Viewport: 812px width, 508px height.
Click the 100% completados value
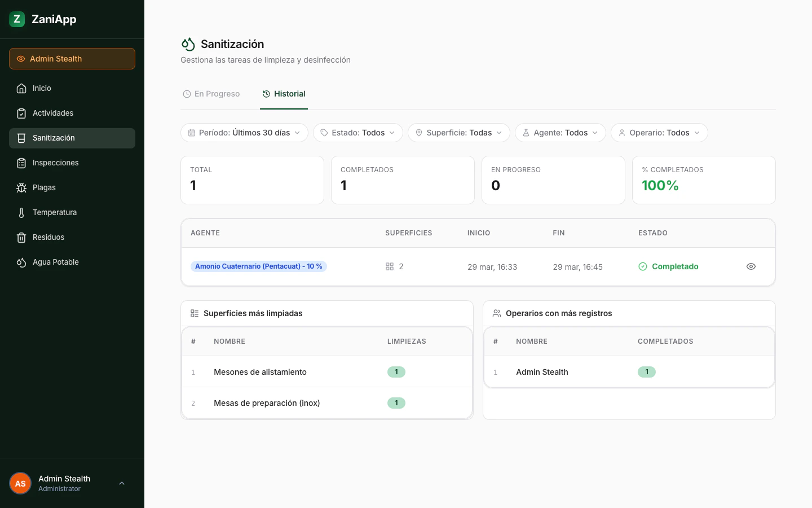pyautogui.click(x=660, y=186)
